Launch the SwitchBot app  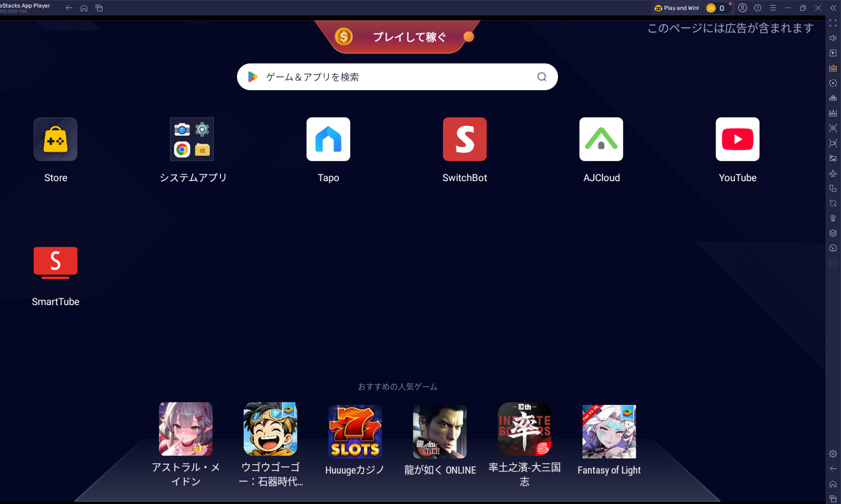(465, 139)
